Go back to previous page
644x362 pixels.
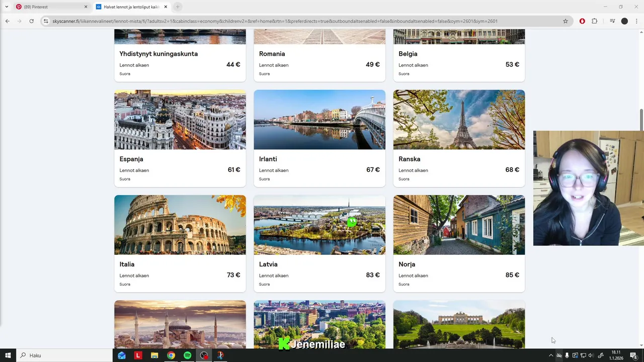point(7,21)
